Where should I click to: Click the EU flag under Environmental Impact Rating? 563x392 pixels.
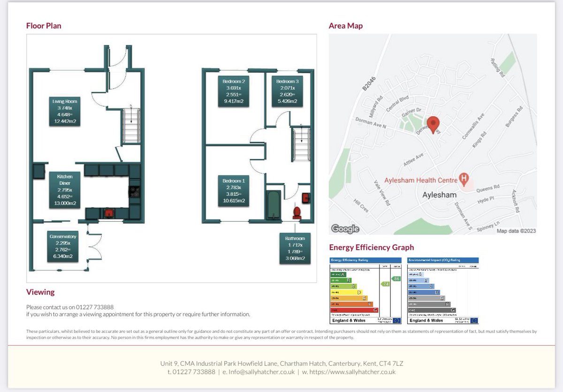point(473,320)
